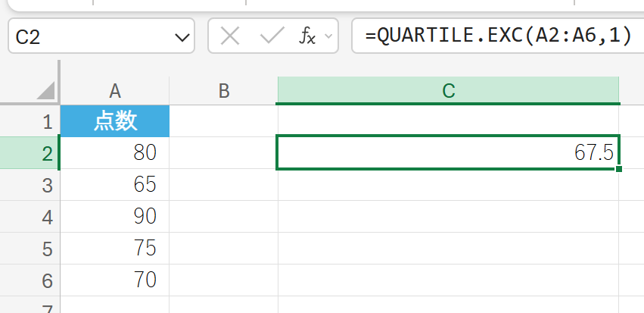Expand the Name Box dropdown arrow

pyautogui.click(x=182, y=37)
